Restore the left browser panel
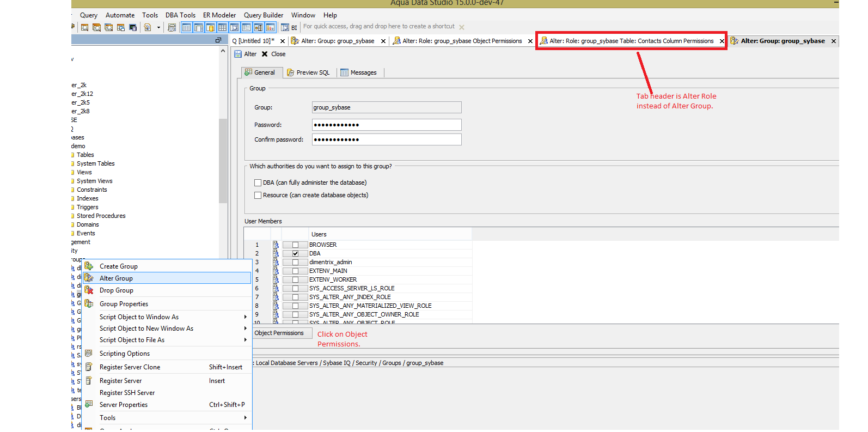The height and width of the screenshot is (432, 868). tap(218, 40)
